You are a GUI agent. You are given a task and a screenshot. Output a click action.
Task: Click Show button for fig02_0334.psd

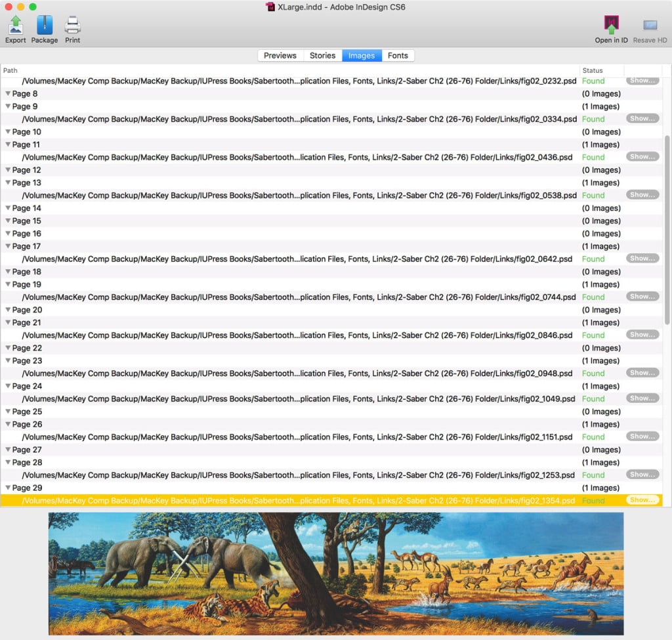(x=642, y=118)
